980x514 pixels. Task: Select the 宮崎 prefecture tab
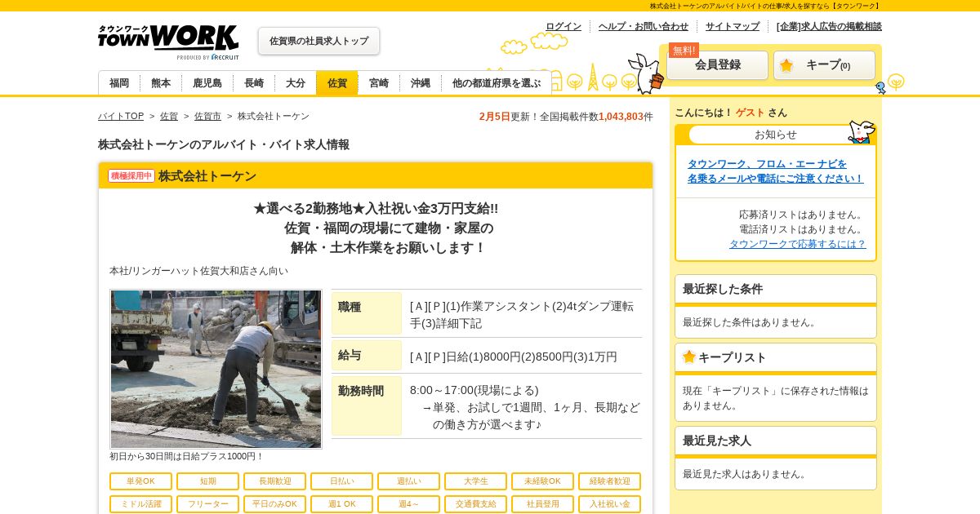point(379,83)
